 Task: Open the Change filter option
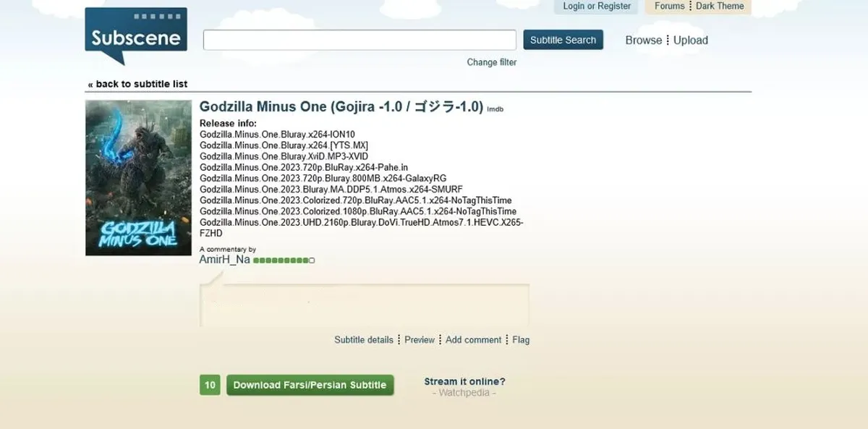492,62
